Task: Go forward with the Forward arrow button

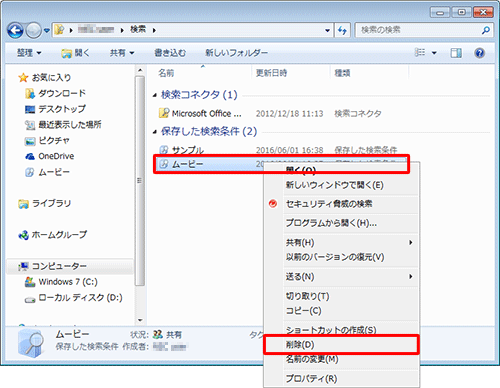Action: point(33,31)
